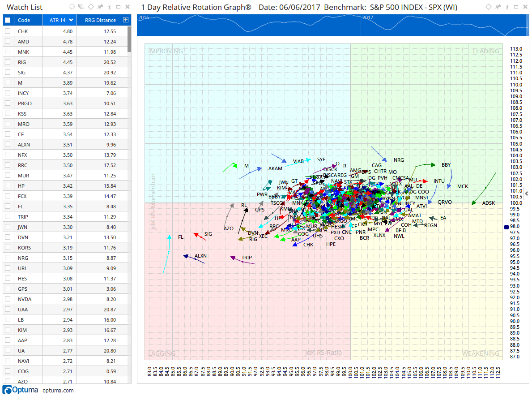This screenshot has width=532, height=396.
Task: Check the checkbox beside the AZO row
Action: [x=7, y=381]
